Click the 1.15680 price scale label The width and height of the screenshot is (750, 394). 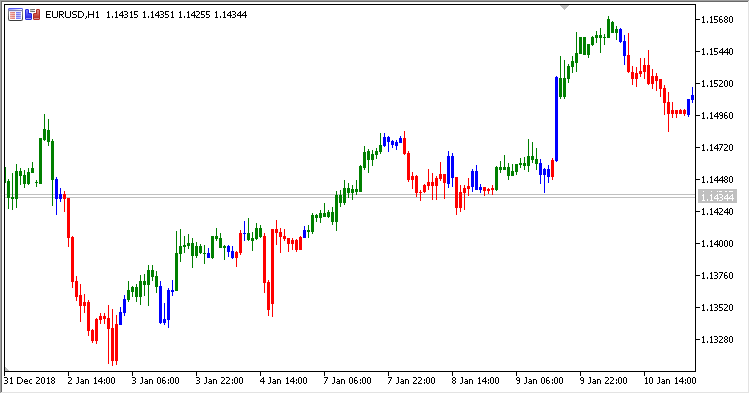coord(717,20)
